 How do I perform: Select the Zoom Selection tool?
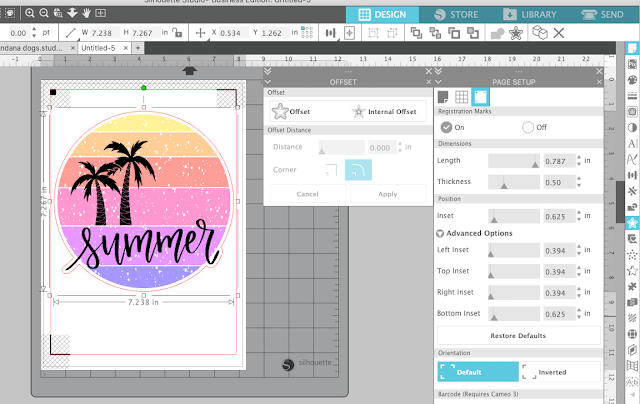pos(58,13)
